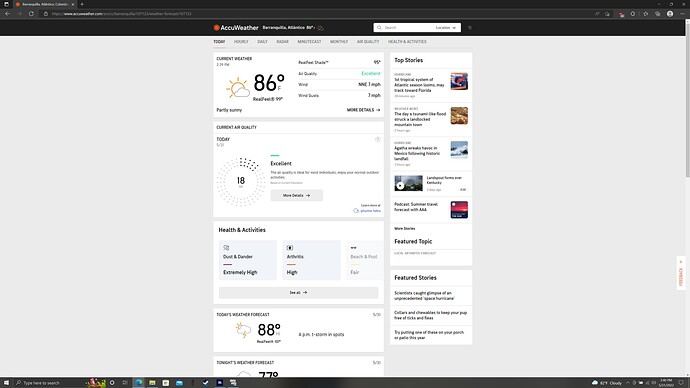Screen dimensions: 690x388
Task: Open the Radar tab
Action: [x=283, y=42]
